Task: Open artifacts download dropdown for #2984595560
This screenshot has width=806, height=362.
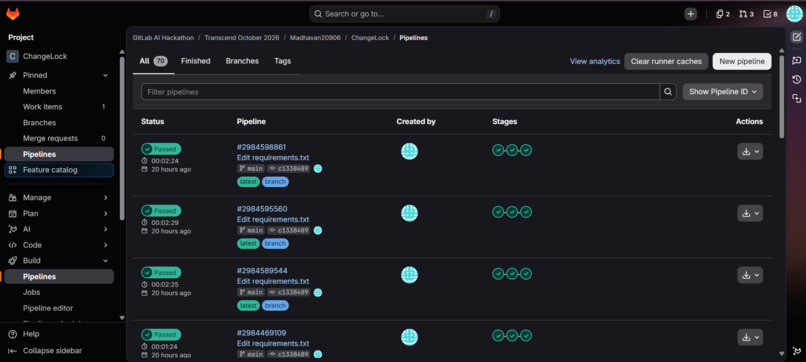Action: coord(750,213)
